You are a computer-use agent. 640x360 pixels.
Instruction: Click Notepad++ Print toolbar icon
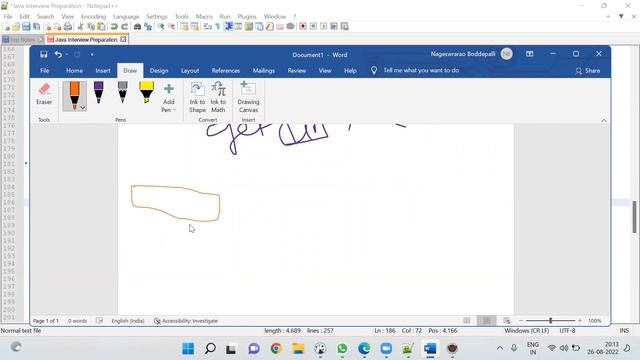[68, 27]
